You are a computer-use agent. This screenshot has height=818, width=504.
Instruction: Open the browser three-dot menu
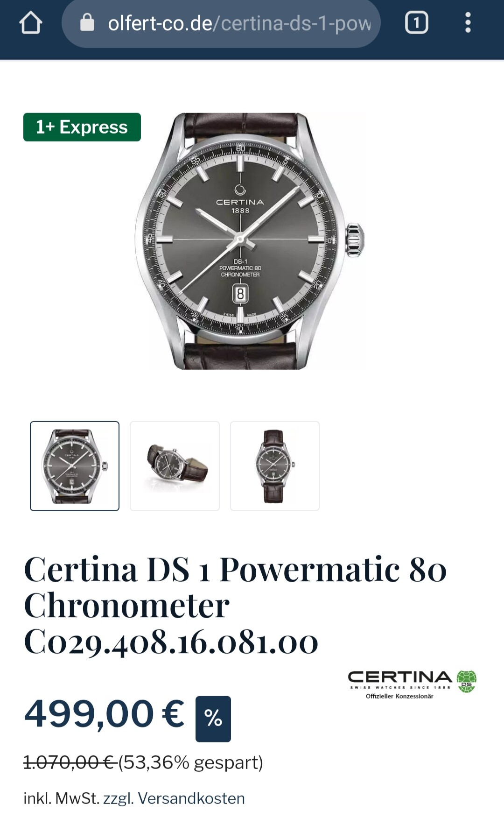coord(468,22)
